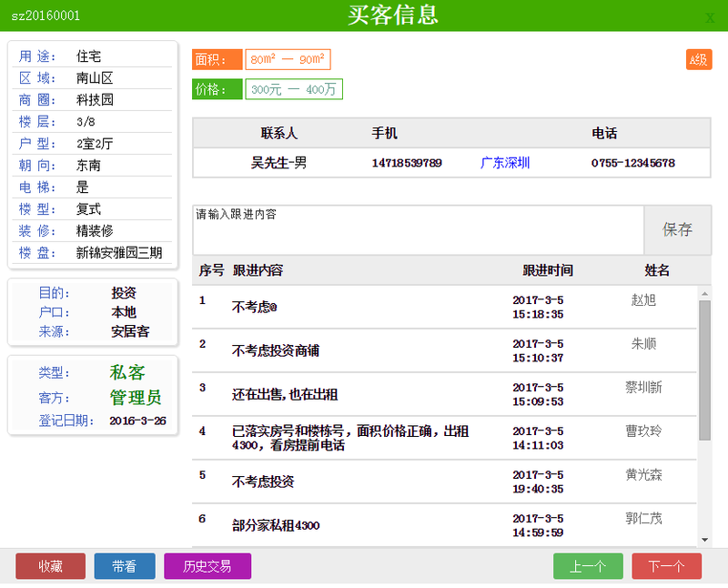Click the 来源 value 安居客
The width and height of the screenshot is (728, 588).
130,331
